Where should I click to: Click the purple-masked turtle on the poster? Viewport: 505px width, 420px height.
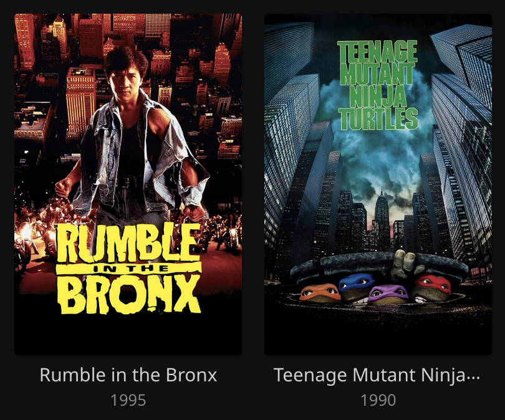point(388,294)
